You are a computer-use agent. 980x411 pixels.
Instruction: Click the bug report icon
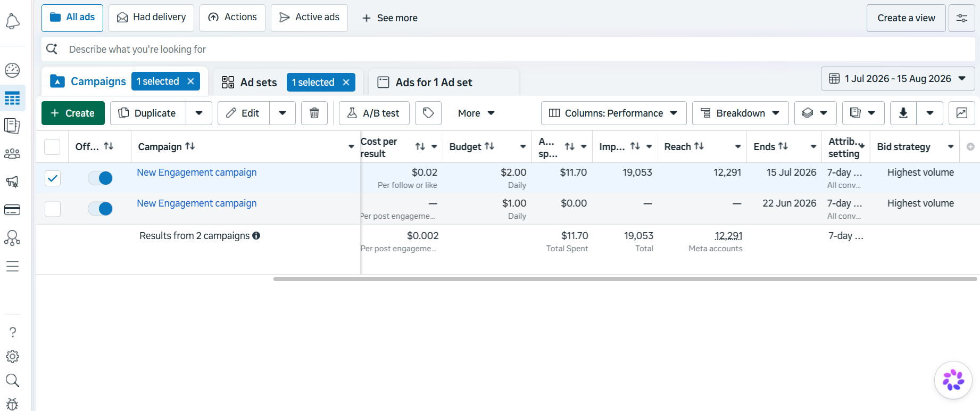(12, 404)
